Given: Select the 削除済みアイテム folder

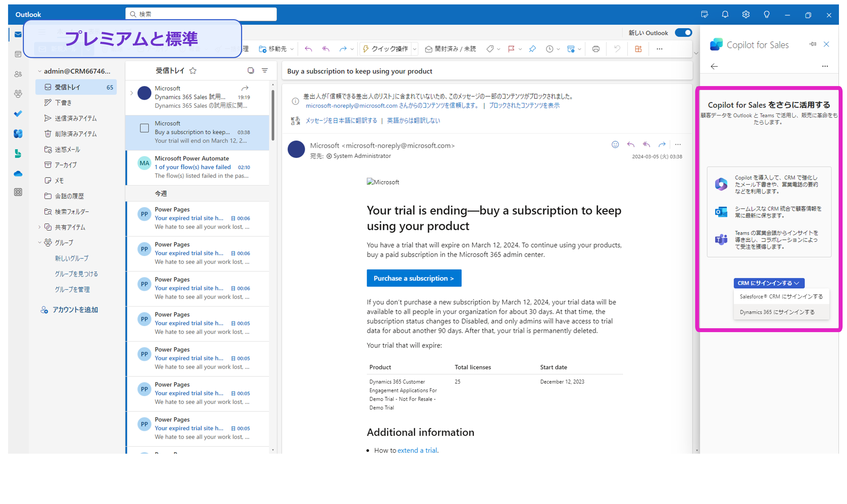Looking at the screenshot, I should [76, 134].
